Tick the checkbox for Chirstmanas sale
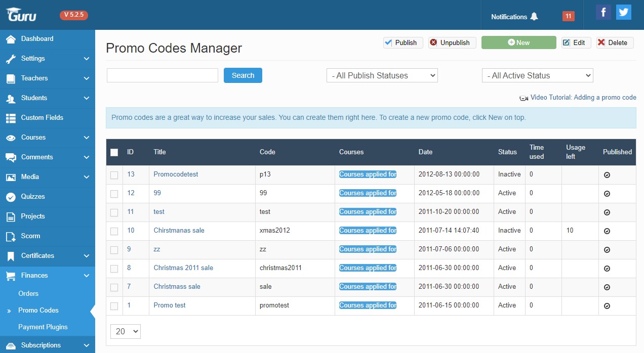Screen dimensions: 644x353 pos(114,231)
